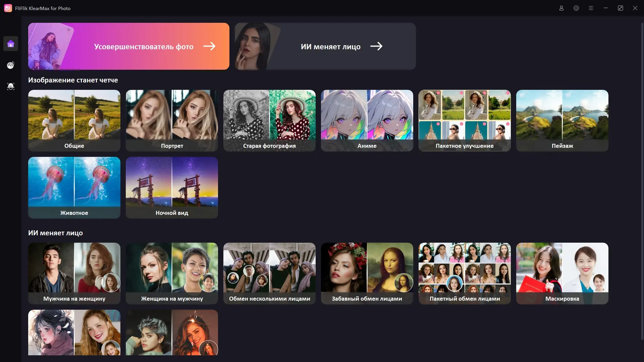Viewport: 644px width, 362px height.
Task: Open the settings gear icon
Action: click(576, 8)
